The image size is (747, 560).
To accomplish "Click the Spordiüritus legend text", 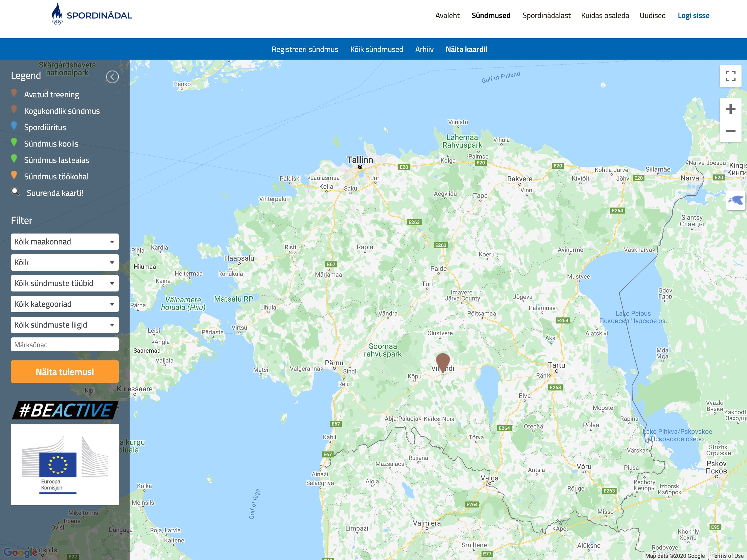I will (45, 127).
